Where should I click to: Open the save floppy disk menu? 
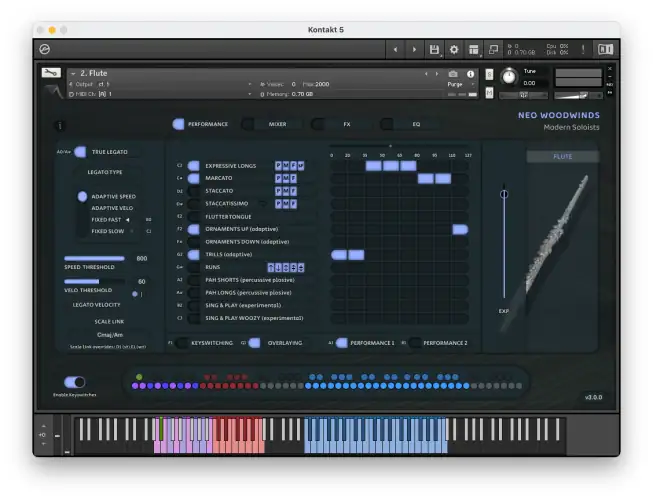point(434,50)
